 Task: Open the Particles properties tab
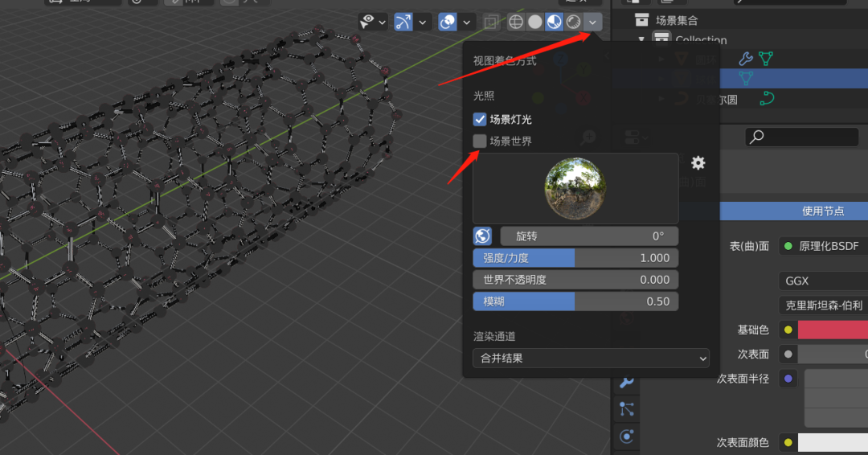tap(627, 409)
